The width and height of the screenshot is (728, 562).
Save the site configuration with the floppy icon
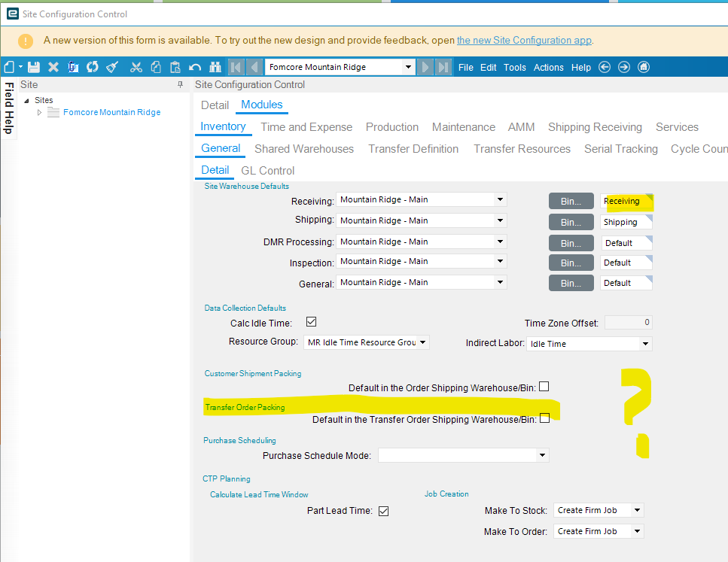34,67
